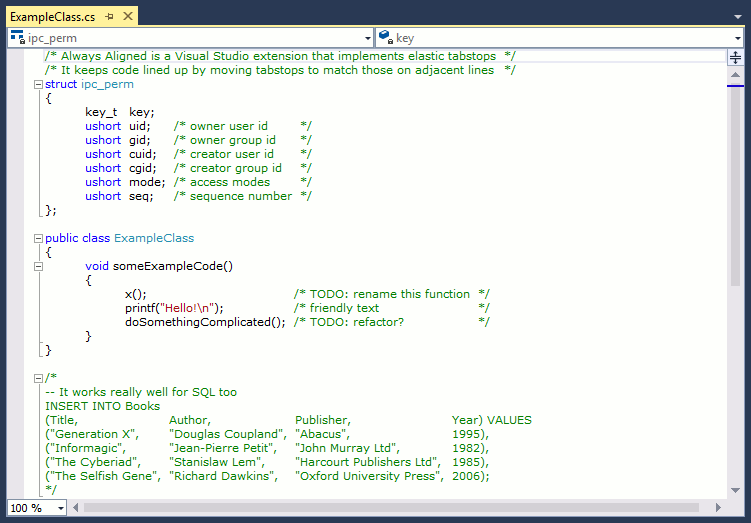751x523 pixels.
Task: Click the vertical scrollbar up arrow
Action: point(735,75)
